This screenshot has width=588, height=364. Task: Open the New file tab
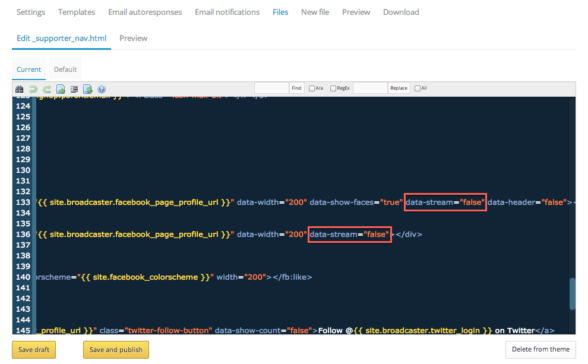coord(315,12)
